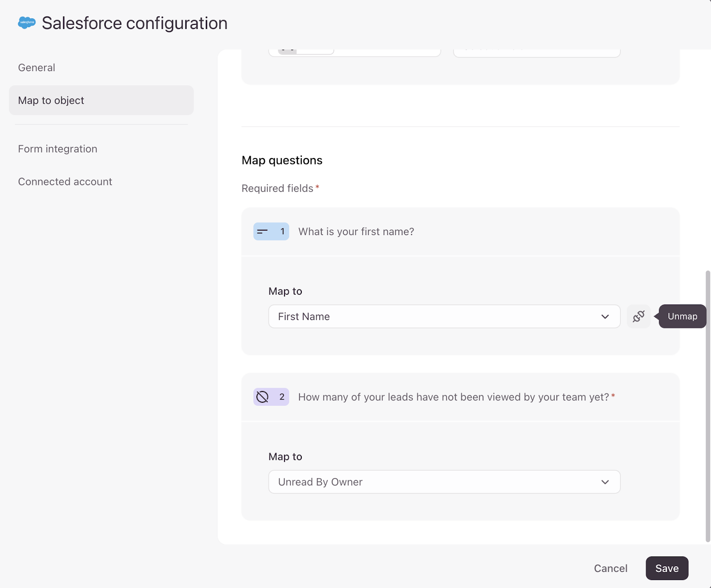Image resolution: width=711 pixels, height=588 pixels.
Task: Expand the Unread By Owner dropdown
Action: (x=444, y=482)
